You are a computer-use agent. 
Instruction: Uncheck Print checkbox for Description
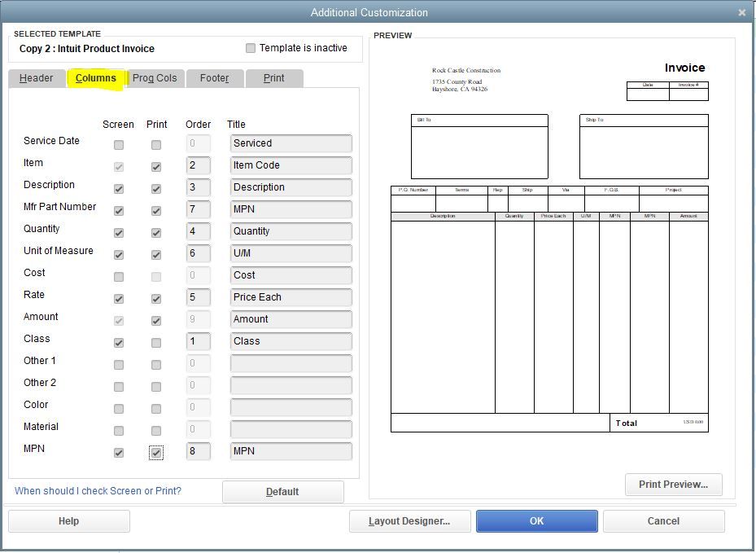(x=156, y=189)
